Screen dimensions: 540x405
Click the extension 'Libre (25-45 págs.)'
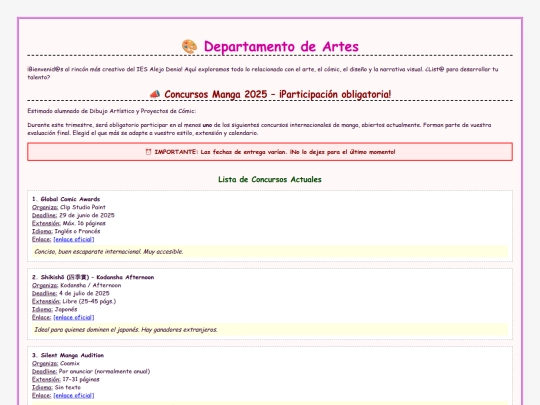89,302
